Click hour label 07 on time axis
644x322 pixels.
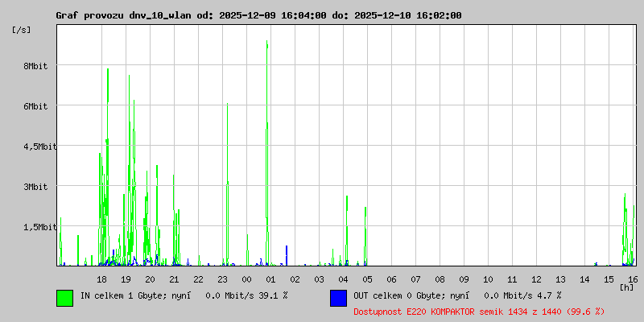coord(415,279)
